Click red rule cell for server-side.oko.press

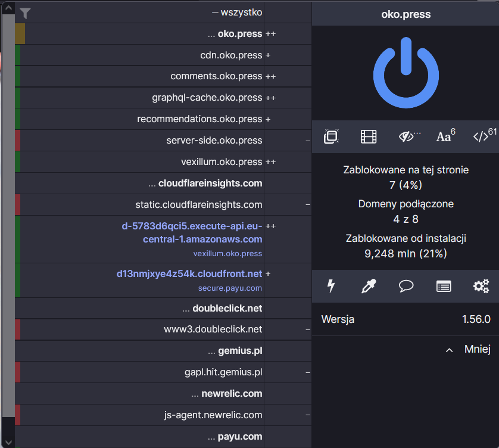[x=17, y=141]
